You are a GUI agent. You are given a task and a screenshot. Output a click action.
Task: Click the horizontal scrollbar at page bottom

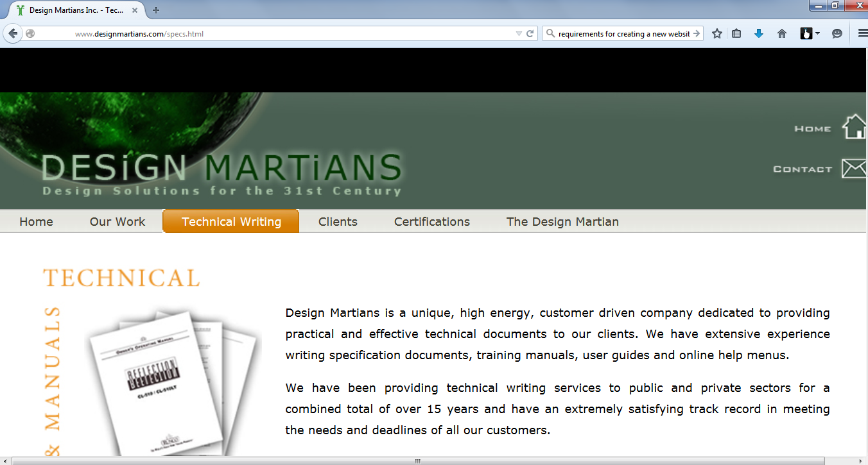tap(417, 461)
